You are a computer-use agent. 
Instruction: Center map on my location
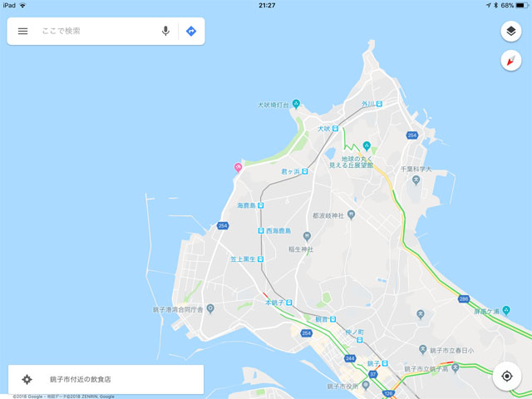click(x=507, y=377)
